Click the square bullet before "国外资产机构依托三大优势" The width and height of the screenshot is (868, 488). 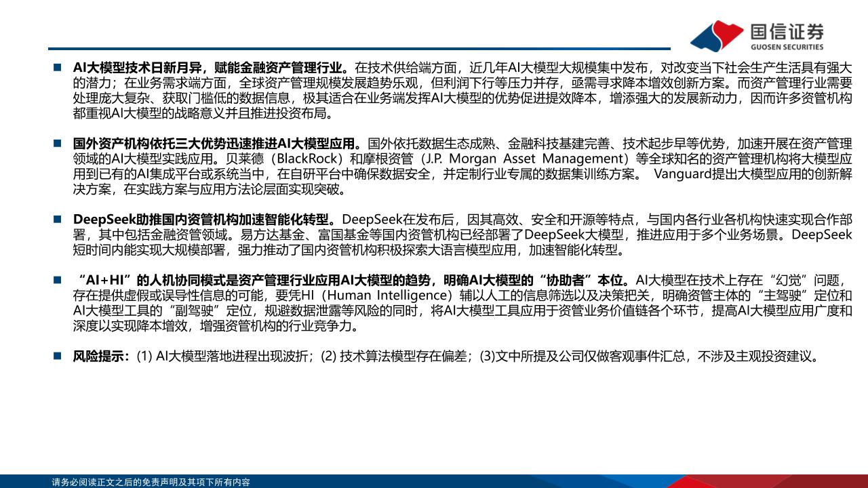(x=58, y=144)
